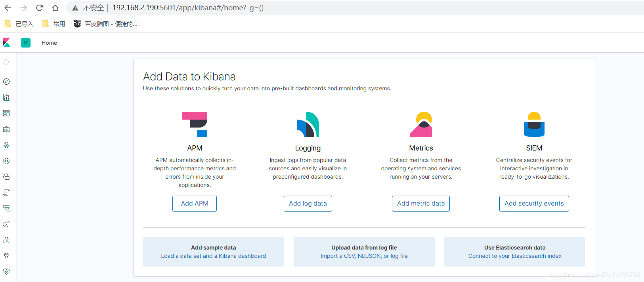Screen dimensions: 644x282
Task: Open Discover from the compass sidebar icon
Action: coord(6,82)
